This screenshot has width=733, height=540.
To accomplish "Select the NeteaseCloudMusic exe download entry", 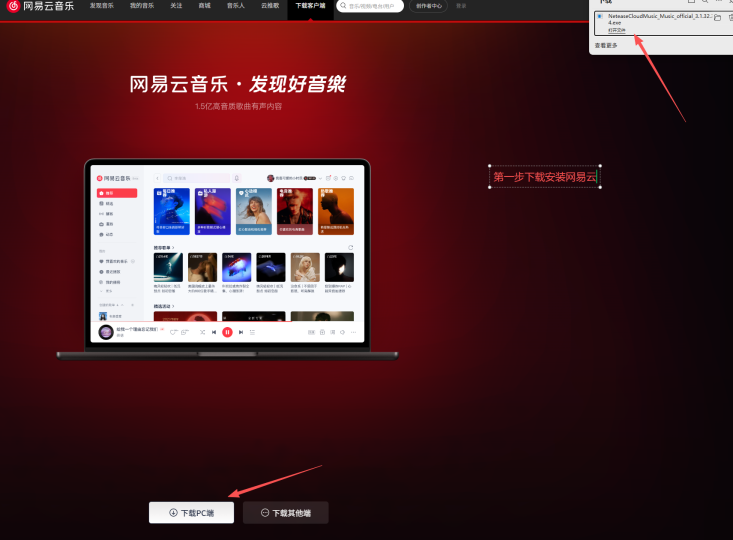I will point(664,23).
